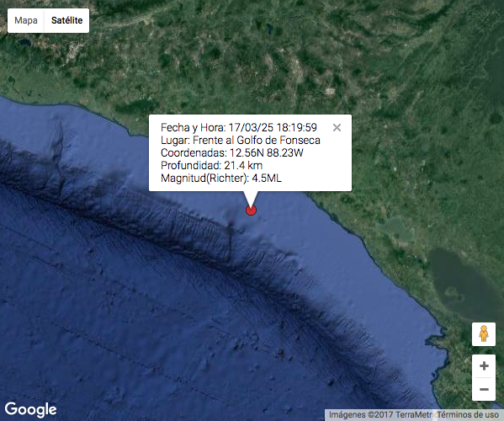Select the Satélite map type
The image size is (504, 421).
tap(66, 20)
